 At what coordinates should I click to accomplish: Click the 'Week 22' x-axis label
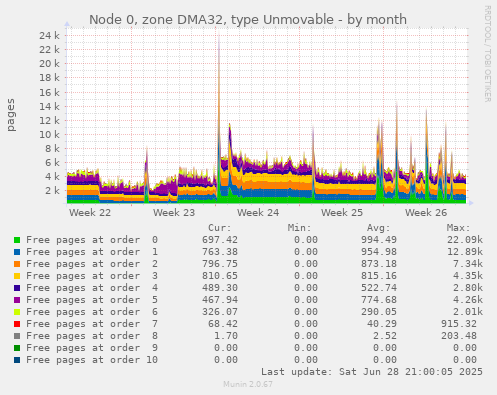tap(90, 213)
